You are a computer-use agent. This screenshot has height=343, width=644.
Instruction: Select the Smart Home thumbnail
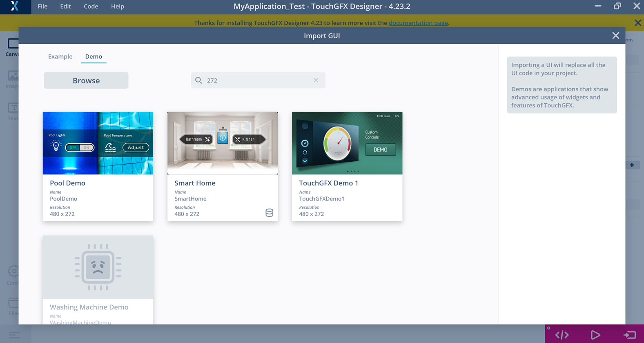pos(223,143)
